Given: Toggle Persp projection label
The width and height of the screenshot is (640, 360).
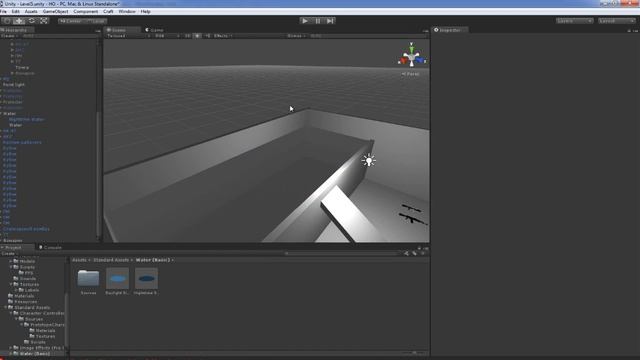Looking at the screenshot, I should [x=411, y=74].
